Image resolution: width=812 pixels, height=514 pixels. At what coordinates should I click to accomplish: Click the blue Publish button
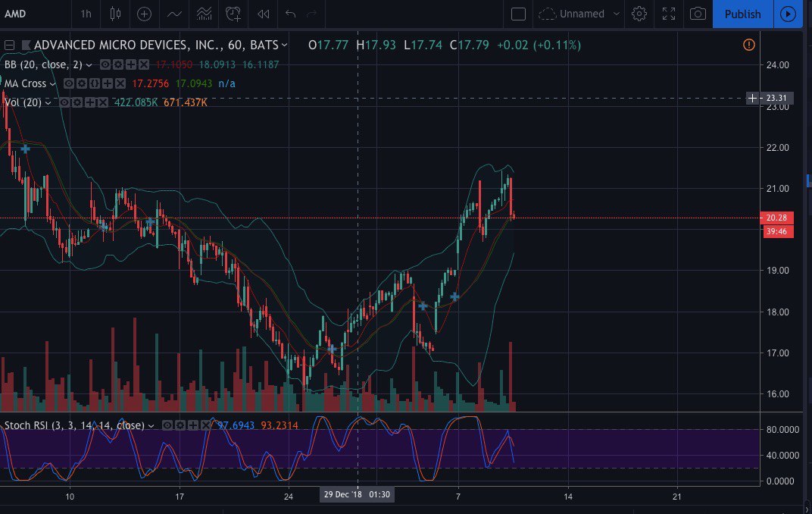pos(742,14)
